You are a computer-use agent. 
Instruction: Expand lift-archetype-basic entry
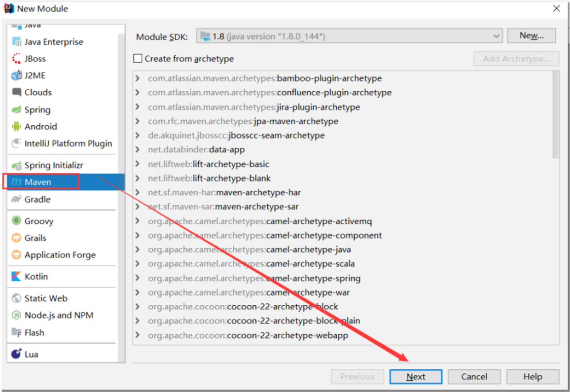coord(138,164)
